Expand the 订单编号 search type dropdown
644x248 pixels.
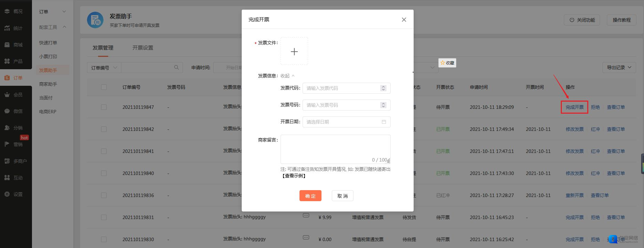(104, 68)
